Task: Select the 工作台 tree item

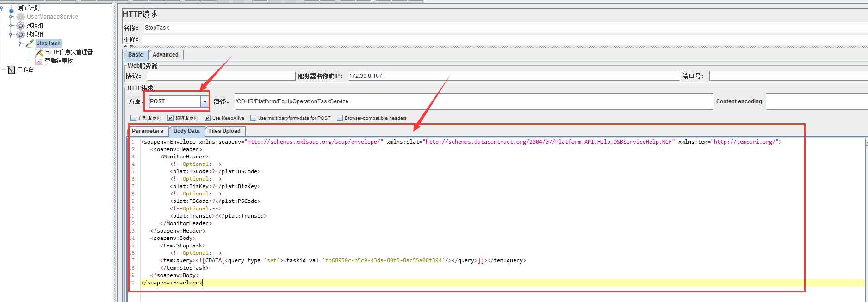Action: [x=25, y=69]
